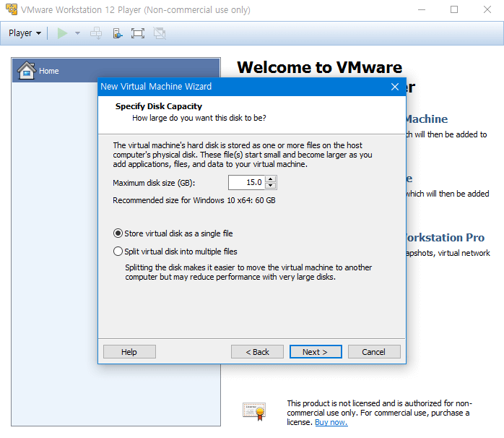Expand the power options dropdown arrow
Viewport: 504px width, 438px height.
[77, 33]
